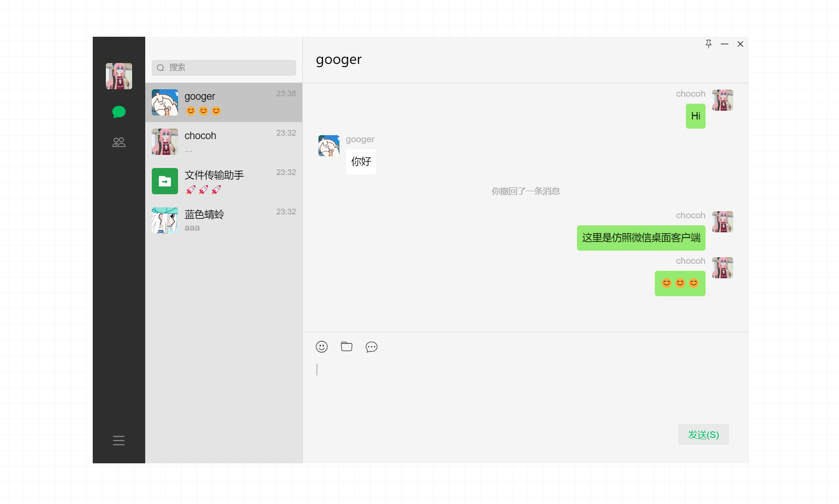
Task: Click the 你撤回了一条消息 notice
Action: tap(526, 191)
